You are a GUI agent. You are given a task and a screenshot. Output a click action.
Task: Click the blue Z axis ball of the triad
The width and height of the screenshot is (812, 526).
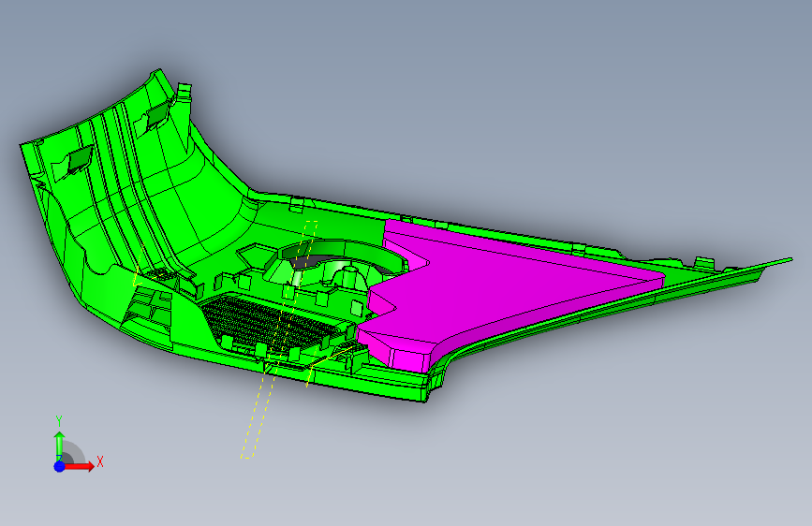[60, 466]
